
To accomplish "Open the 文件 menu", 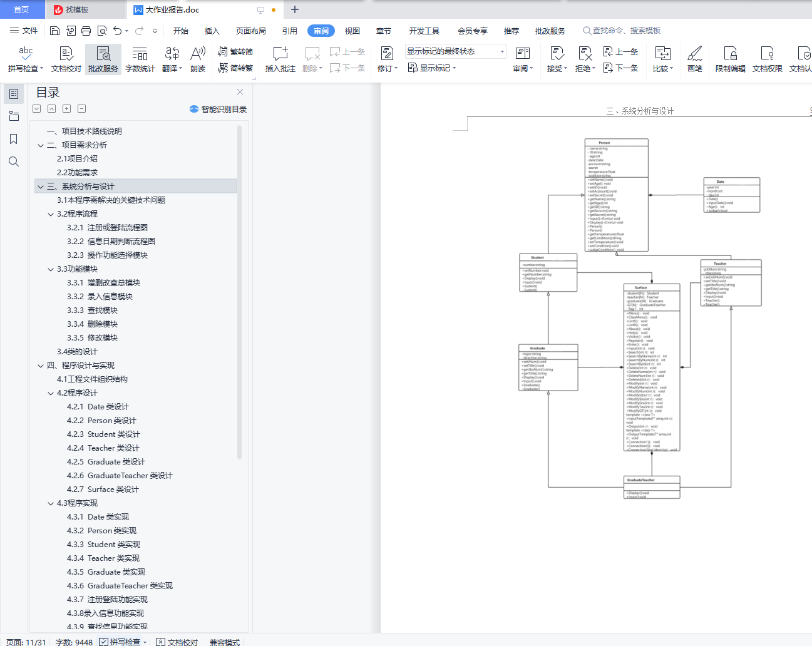I will coord(24,31).
